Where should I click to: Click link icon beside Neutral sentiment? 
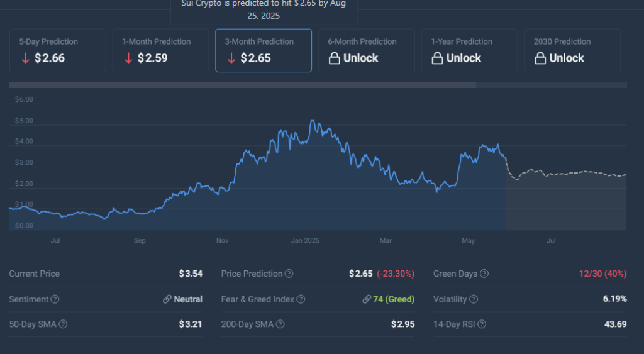[x=167, y=299]
